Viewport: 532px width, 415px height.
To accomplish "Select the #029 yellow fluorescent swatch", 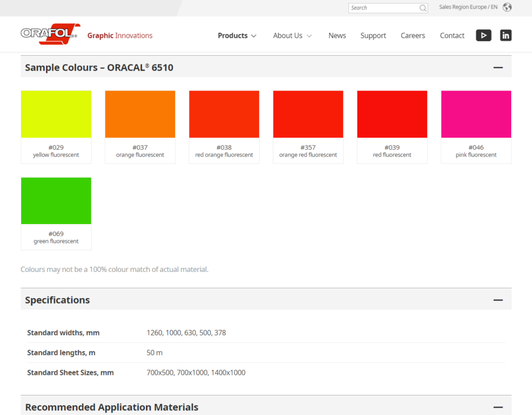I will pos(56,114).
